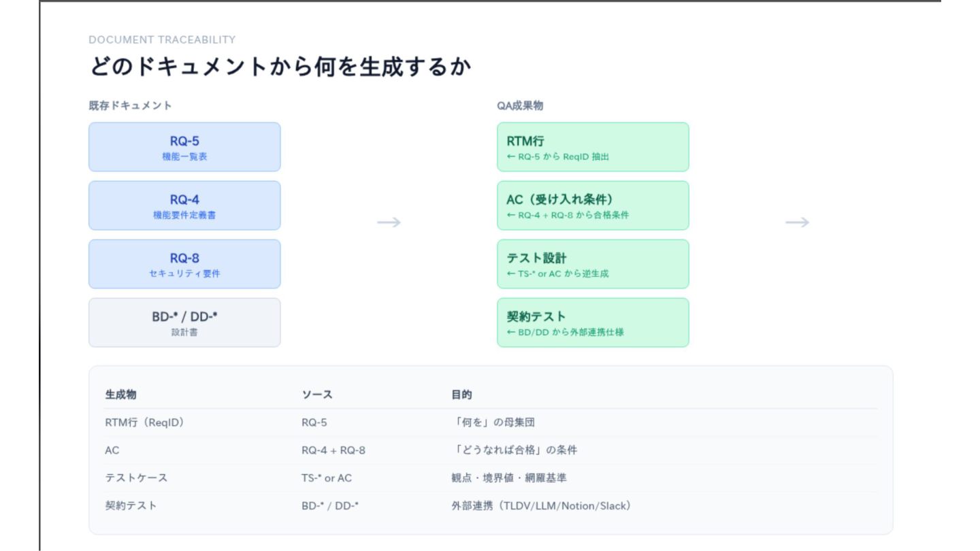
Task: Click the DOCUMENT TRACEABILITY heading label
Action: pyautogui.click(x=162, y=40)
